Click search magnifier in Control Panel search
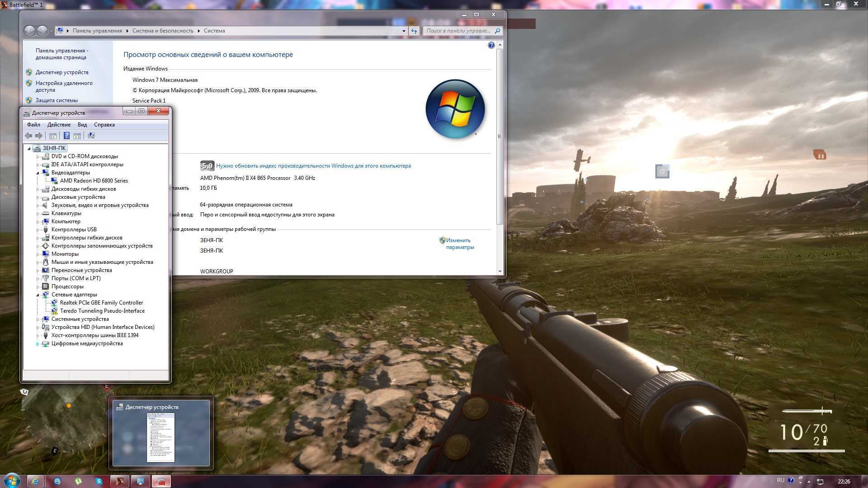The width and height of the screenshot is (868, 488). 498,31
